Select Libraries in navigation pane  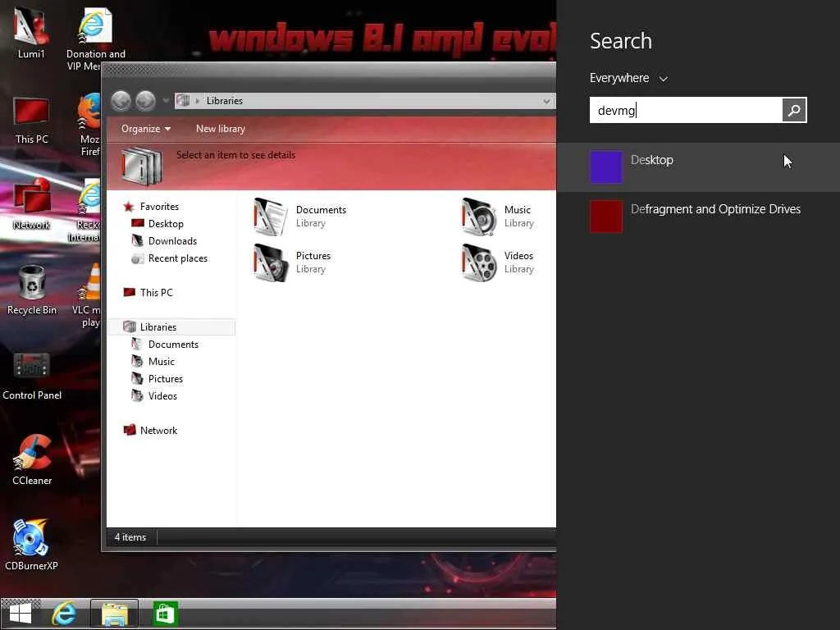(158, 326)
